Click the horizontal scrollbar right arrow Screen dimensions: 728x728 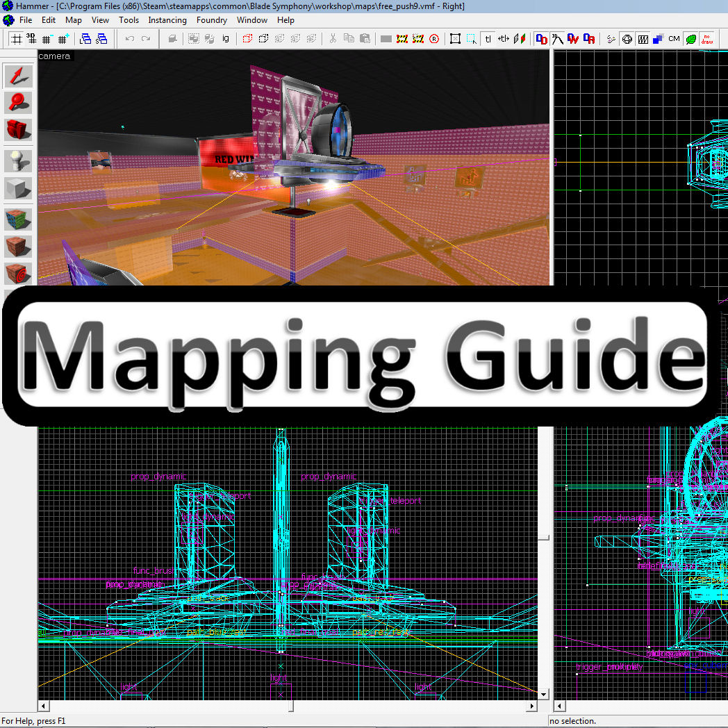(x=532, y=706)
